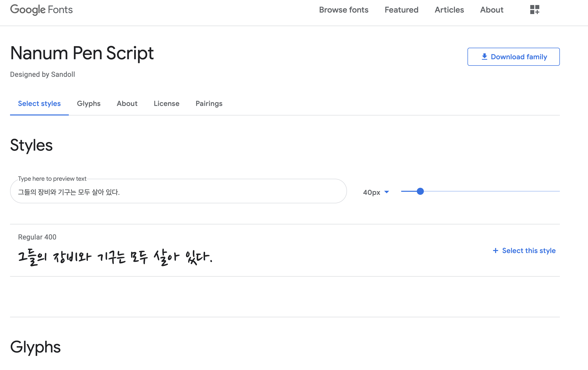This screenshot has height=370, width=588.
Task: Click the font size slider handle
Action: point(420,191)
